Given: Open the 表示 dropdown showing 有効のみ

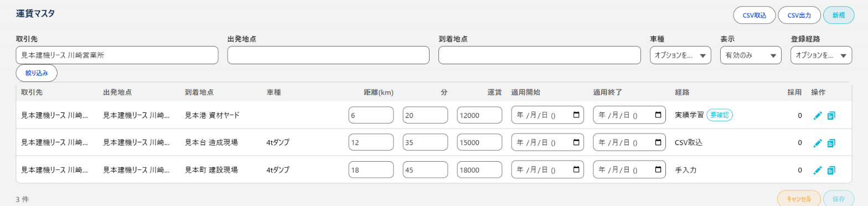Looking at the screenshot, I should (751, 55).
